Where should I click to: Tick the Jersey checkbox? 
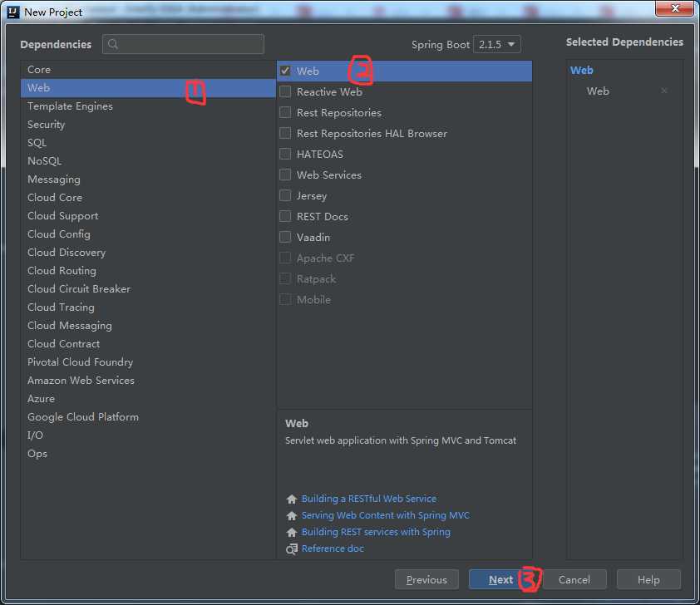[x=285, y=195]
